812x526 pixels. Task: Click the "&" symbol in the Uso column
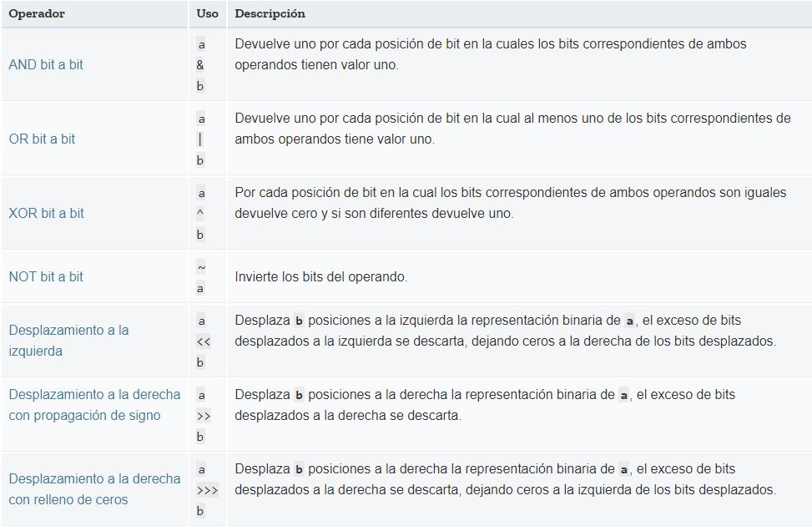(200, 65)
